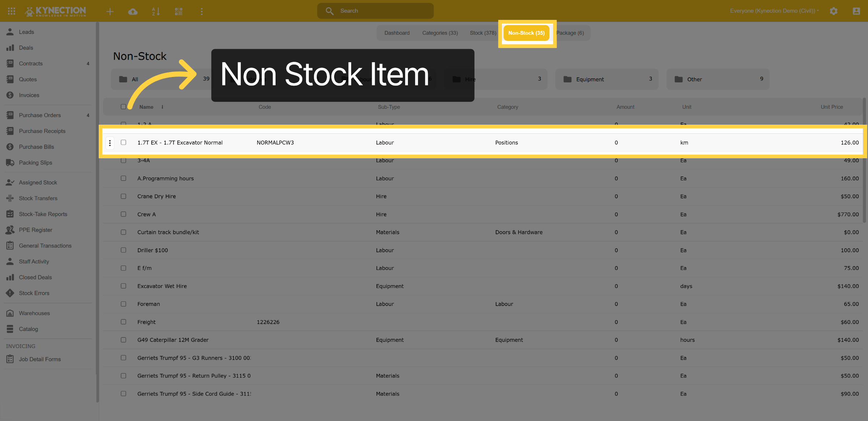Check the E f/m row checkbox
This screenshot has width=868, height=421.
pos(123,268)
